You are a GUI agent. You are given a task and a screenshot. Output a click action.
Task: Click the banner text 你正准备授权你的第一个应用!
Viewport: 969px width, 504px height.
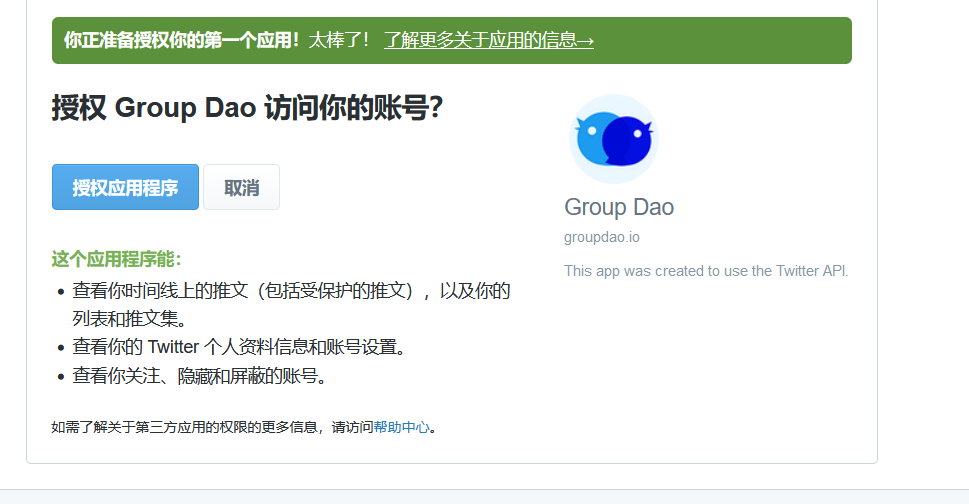point(182,41)
